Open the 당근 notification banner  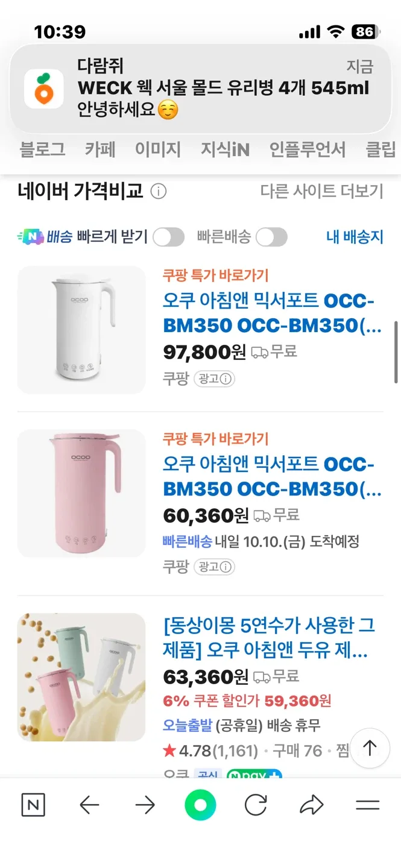200,88
